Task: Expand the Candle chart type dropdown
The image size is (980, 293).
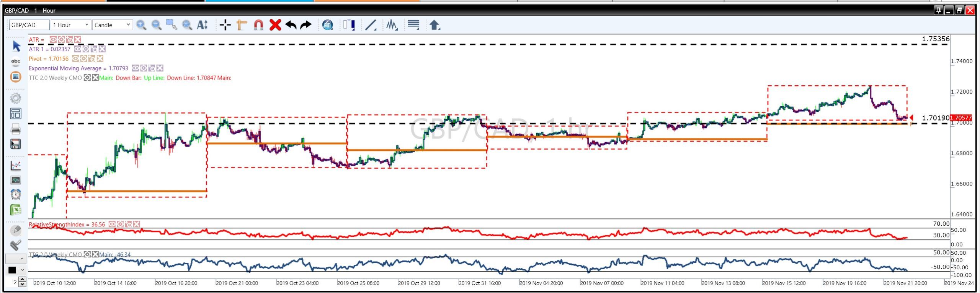Action: pos(113,25)
